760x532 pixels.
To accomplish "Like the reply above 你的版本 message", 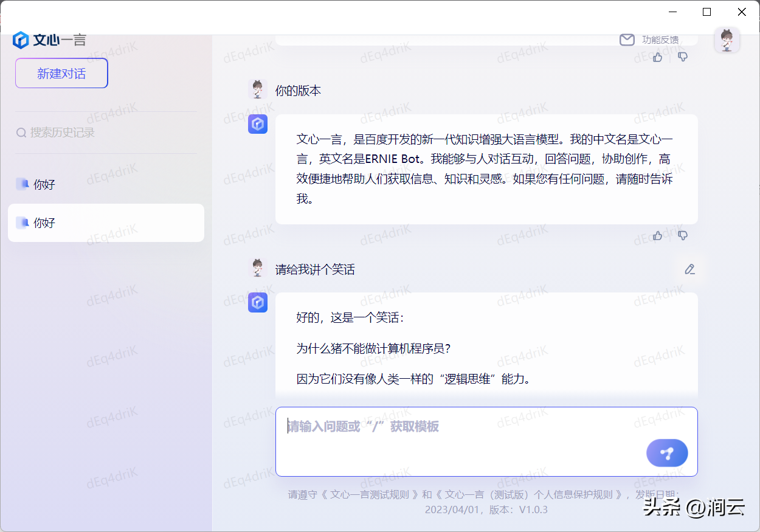I will pyautogui.click(x=658, y=57).
